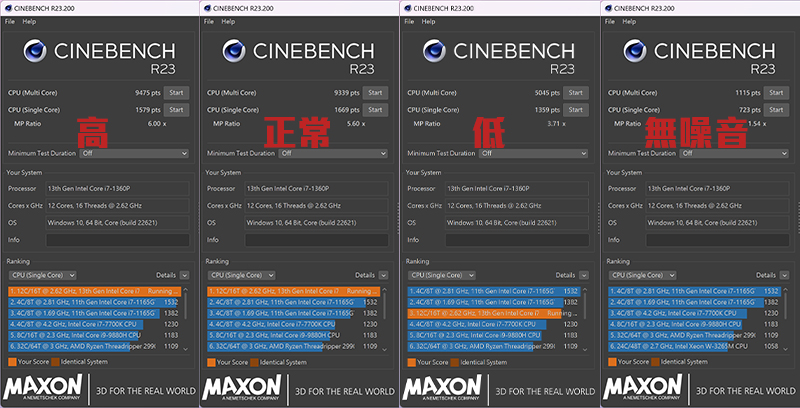Select i7-7700K ranking row in 9475 pts window
800x408 pixels.
[94, 324]
